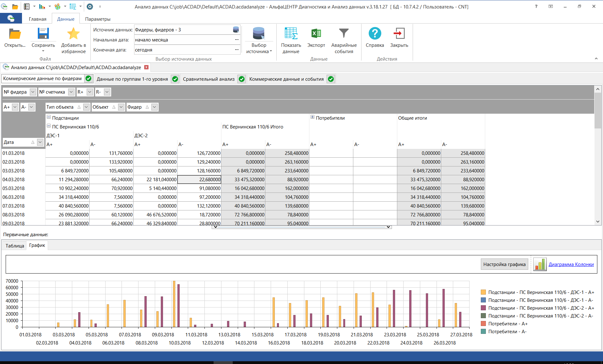This screenshot has height=364, width=603.
Task: Switch to the Параметры ribbon tab
Action: (x=98, y=19)
